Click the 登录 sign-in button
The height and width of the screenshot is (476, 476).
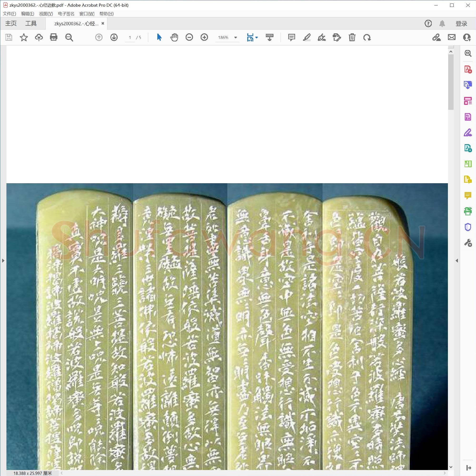(461, 23)
